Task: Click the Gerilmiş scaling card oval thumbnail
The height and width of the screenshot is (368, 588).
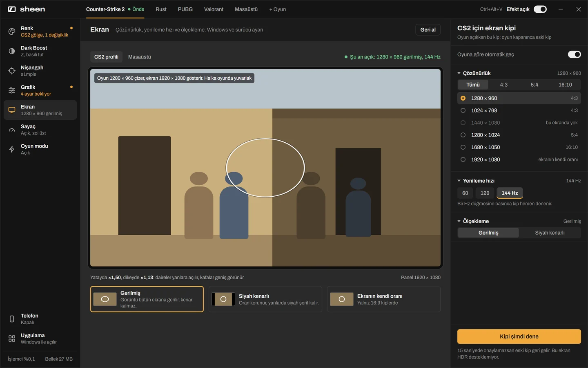Action: pos(105,299)
